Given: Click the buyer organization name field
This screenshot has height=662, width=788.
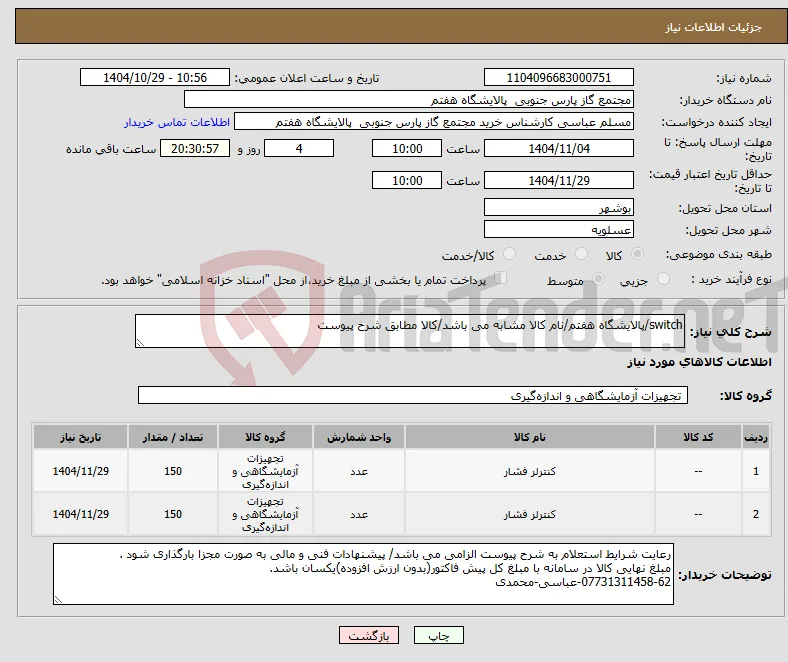Looking at the screenshot, I should pos(409,100).
